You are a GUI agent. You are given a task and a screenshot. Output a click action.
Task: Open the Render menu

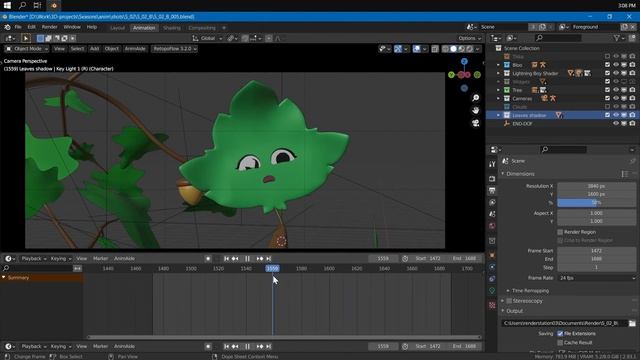click(x=49, y=27)
